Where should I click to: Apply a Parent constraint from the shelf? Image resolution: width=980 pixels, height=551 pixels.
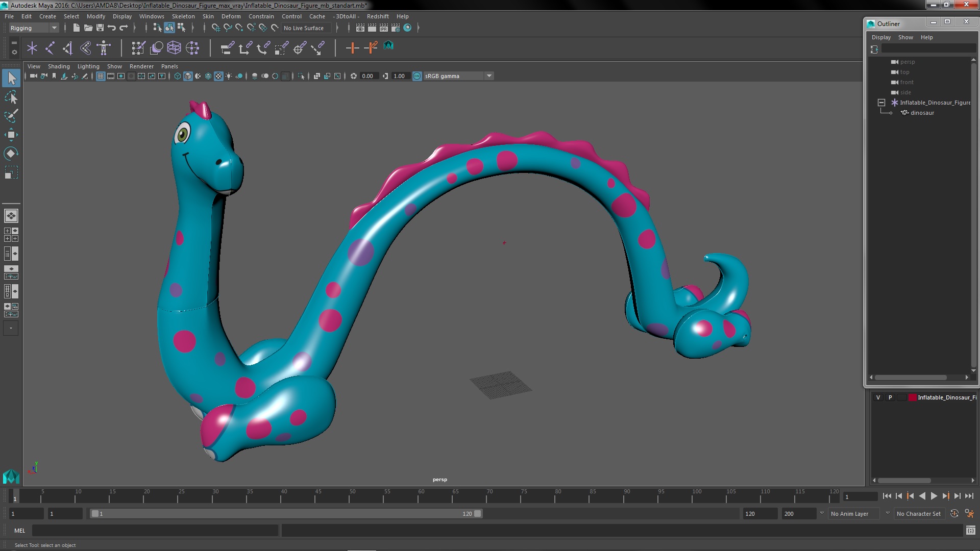pos(227,48)
